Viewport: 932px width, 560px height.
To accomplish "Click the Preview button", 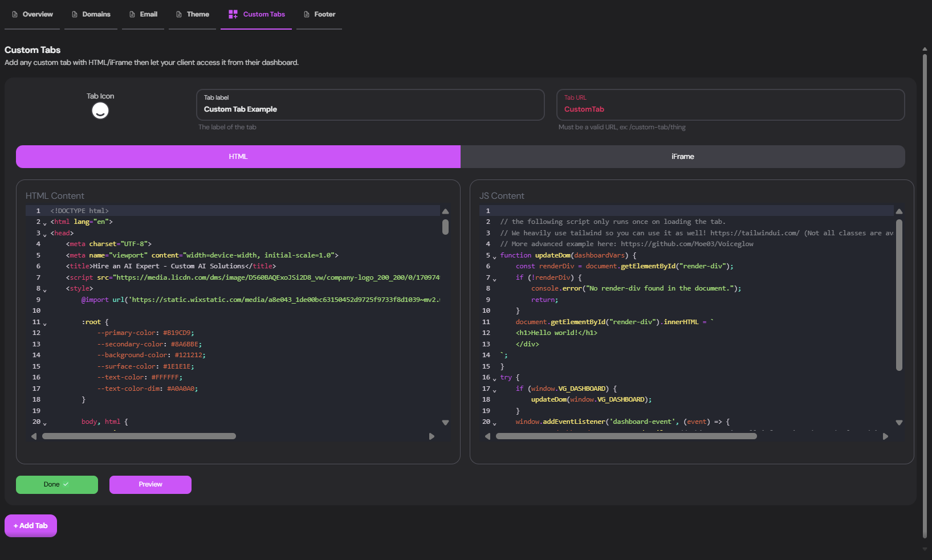I will pos(150,484).
